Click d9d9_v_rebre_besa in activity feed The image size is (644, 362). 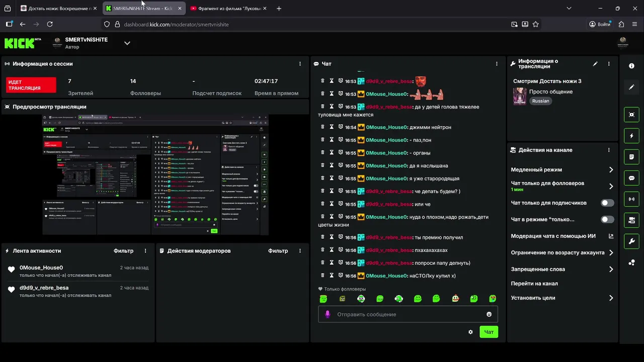[x=44, y=288]
